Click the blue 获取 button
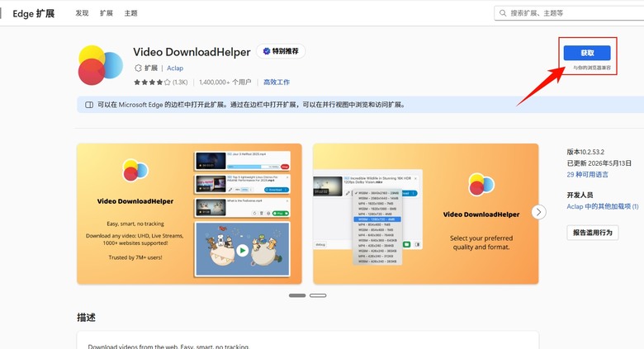644x349 pixels. pyautogui.click(x=587, y=53)
